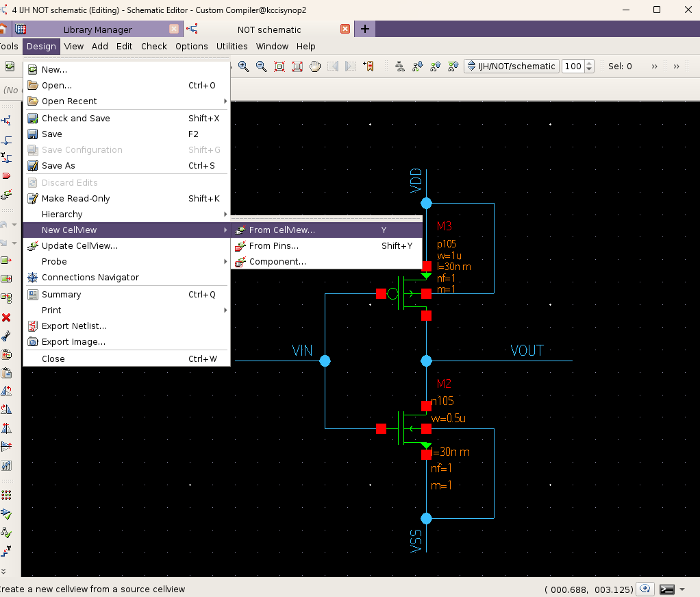Click the copy clipboard tool in sidebar
The height and width of the screenshot is (597, 700).
[x=6, y=355]
